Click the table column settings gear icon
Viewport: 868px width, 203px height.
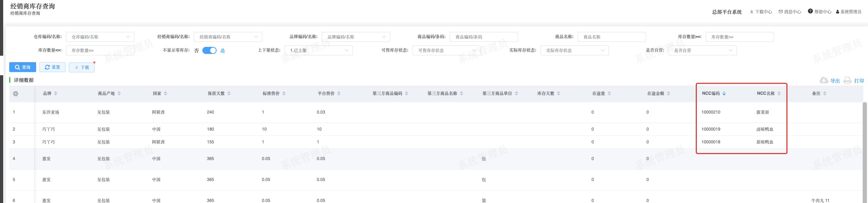[x=16, y=94]
